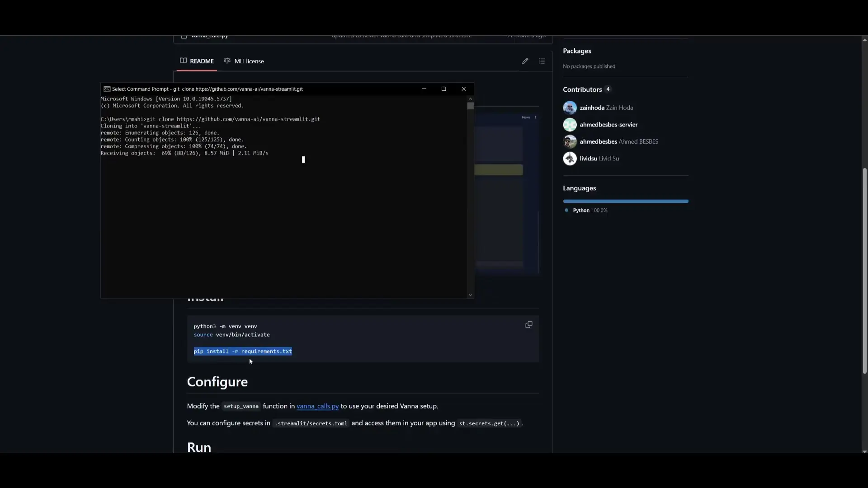Click the 'source venv/bin/activate' code line

pyautogui.click(x=231, y=335)
